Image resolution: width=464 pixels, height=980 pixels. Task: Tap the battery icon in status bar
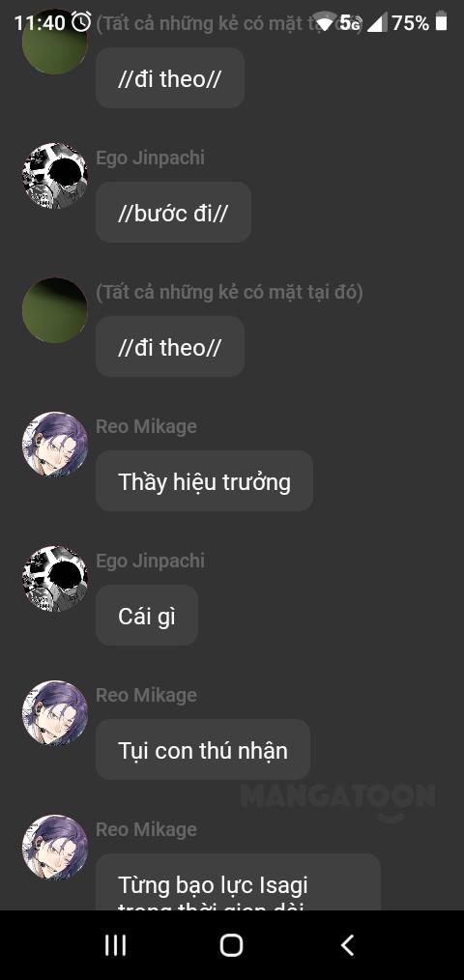point(442,22)
